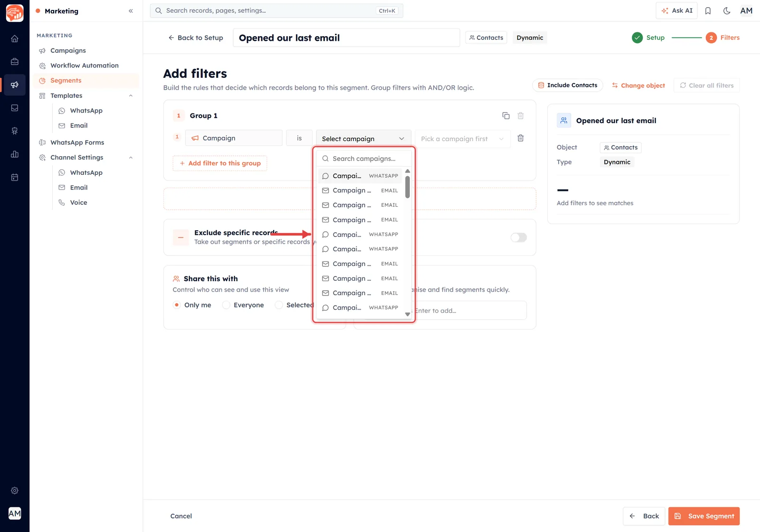Edit the segment name field
Viewport: 760px width, 532px height.
coord(346,38)
